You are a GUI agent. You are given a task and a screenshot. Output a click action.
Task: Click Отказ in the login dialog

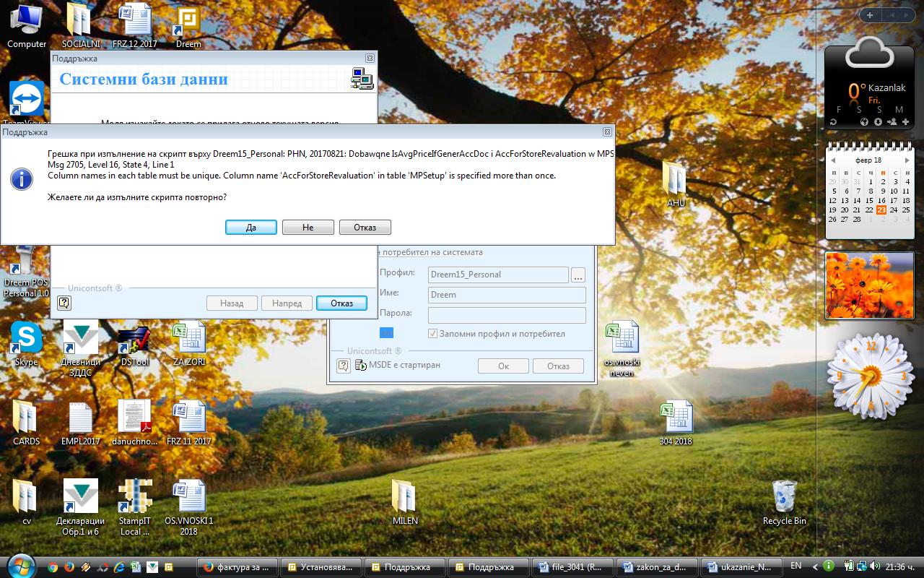pos(558,366)
